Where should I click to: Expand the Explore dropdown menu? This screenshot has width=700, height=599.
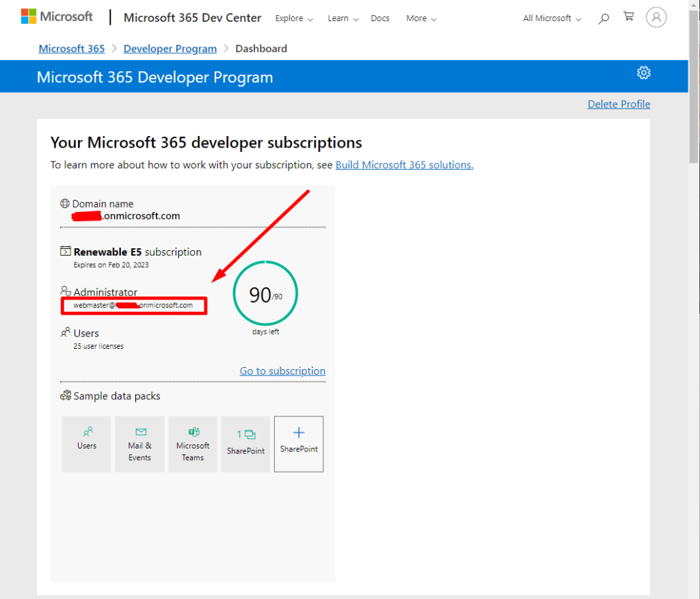[294, 18]
